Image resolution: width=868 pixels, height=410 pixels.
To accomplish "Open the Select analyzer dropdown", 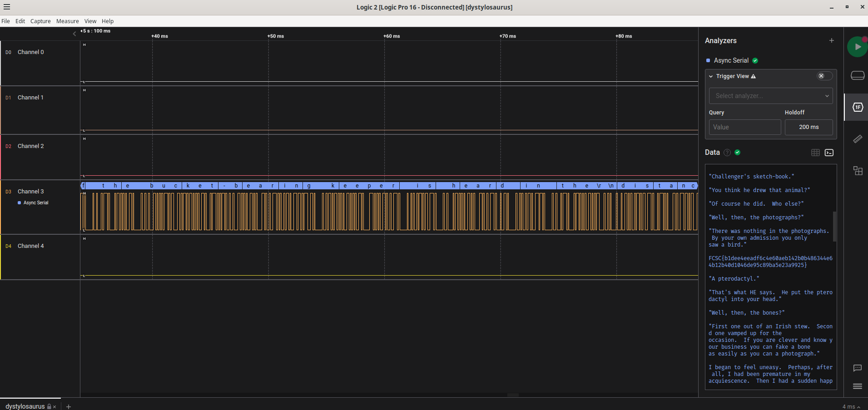I will pos(771,96).
